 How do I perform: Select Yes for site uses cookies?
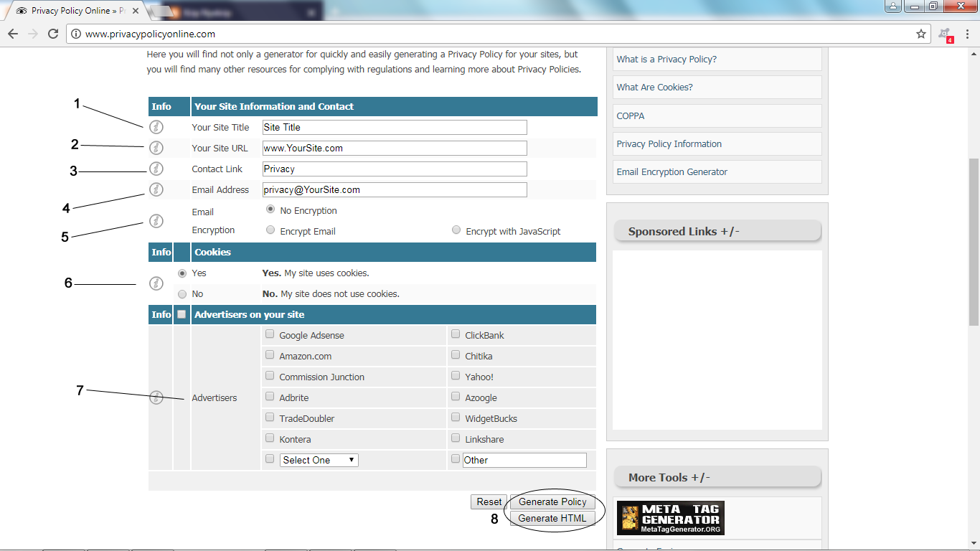[182, 273]
